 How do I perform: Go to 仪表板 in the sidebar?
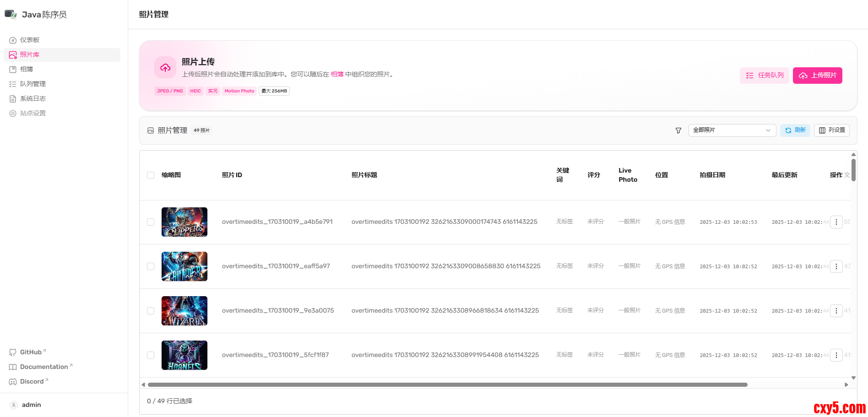click(30, 40)
